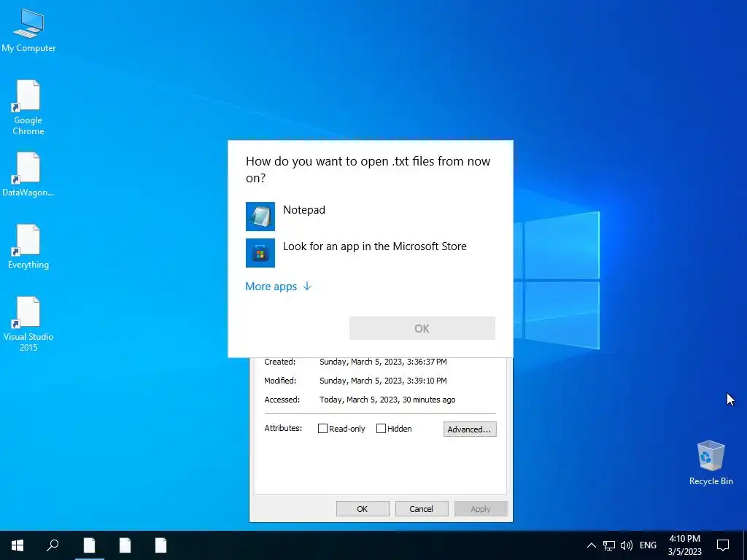Click OK in the open-with dialog
This screenshot has width=747, height=560.
422,328
